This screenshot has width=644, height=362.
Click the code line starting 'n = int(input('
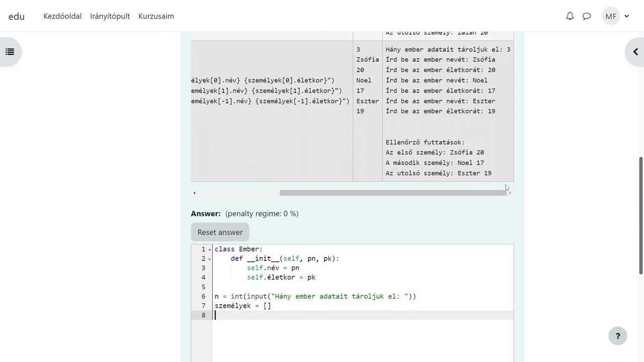(x=315, y=297)
